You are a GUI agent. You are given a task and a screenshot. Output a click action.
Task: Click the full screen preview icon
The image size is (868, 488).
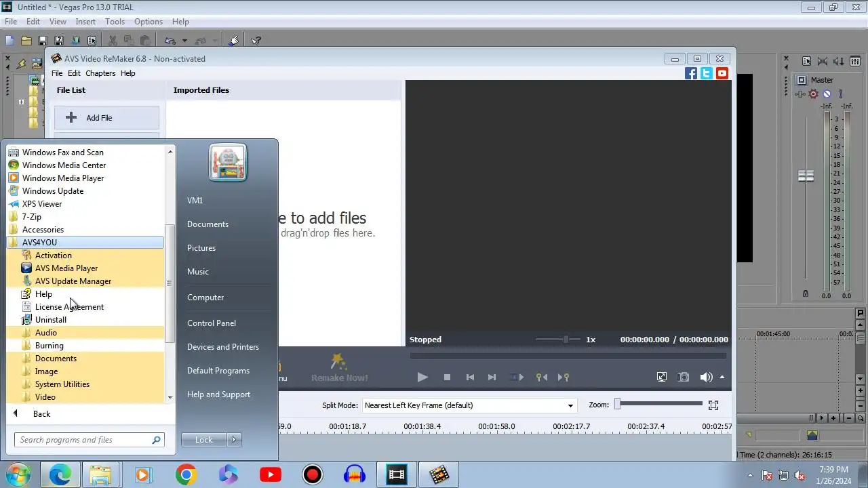[662, 378]
